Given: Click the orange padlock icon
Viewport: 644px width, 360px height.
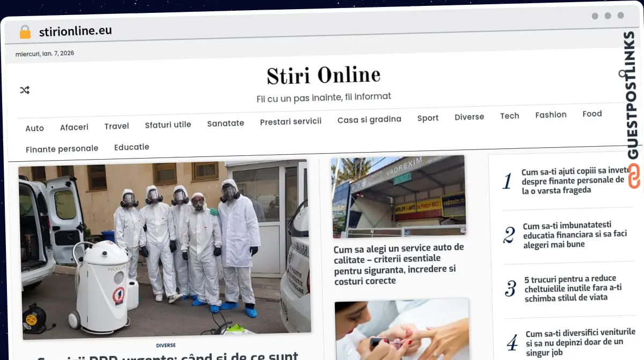Looking at the screenshot, I should point(25,32).
